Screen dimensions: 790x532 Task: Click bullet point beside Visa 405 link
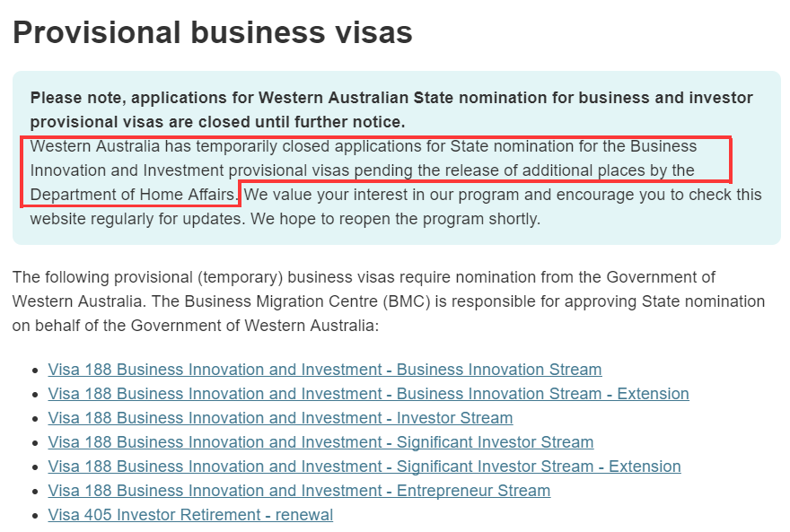35,516
